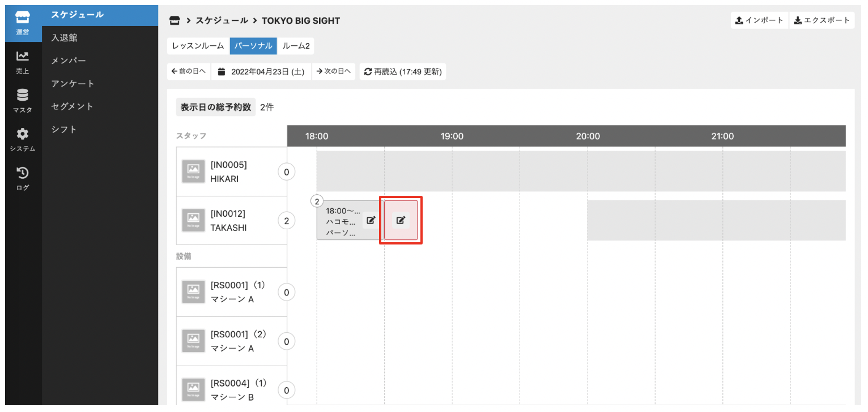Select メンバー in the side menu

69,61
